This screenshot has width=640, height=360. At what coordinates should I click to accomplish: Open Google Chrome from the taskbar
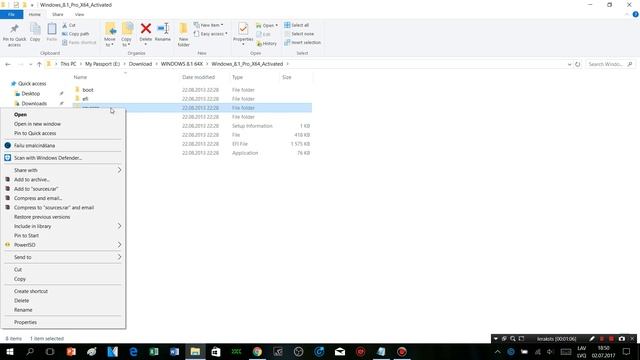(x=257, y=352)
